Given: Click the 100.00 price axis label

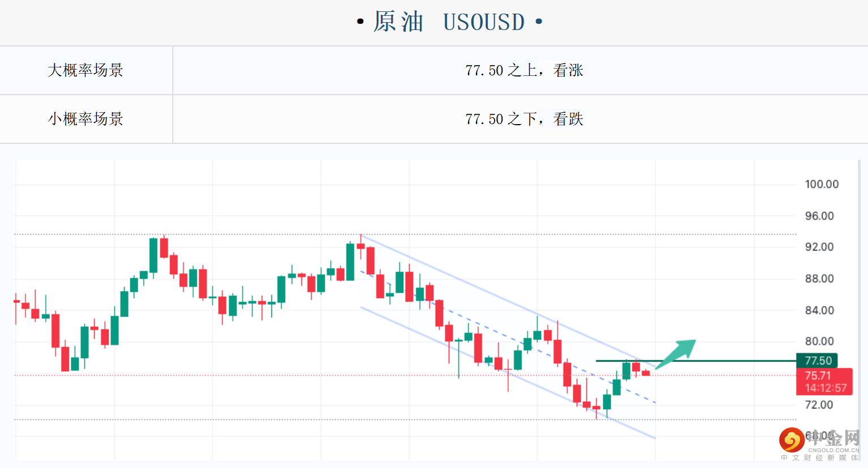Looking at the screenshot, I should tap(822, 184).
